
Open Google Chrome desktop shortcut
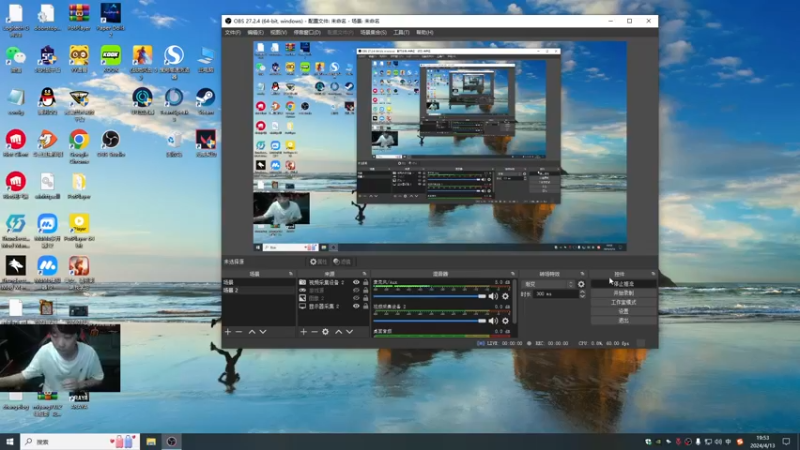(x=79, y=140)
